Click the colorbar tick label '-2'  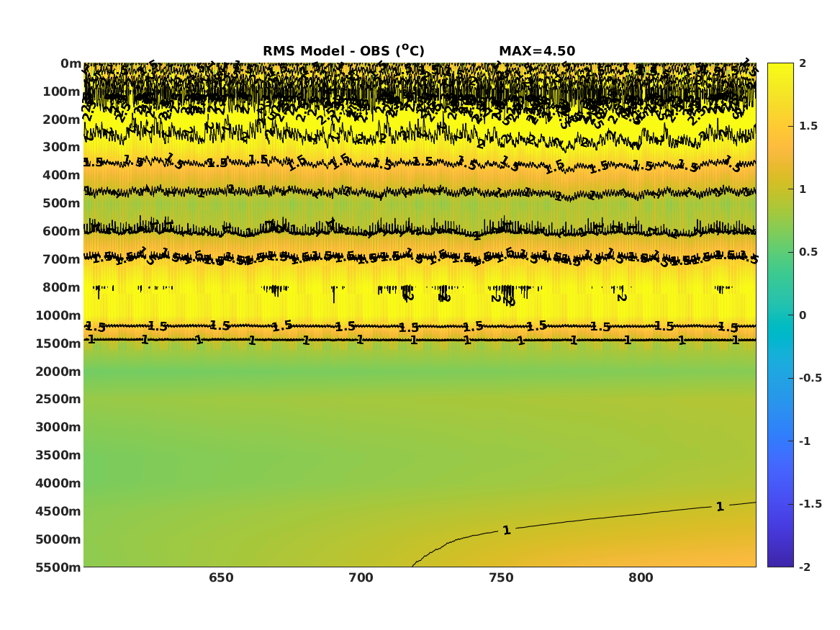tap(805, 567)
